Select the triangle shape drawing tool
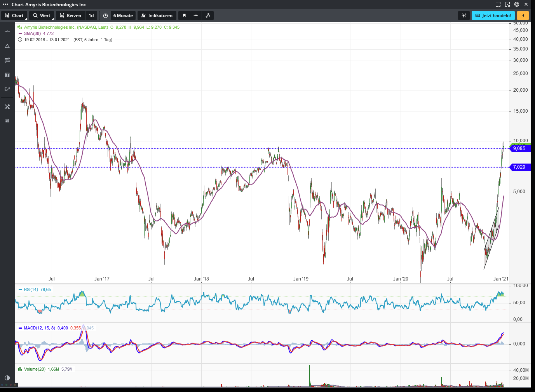Screen dimensions: 535x392 (7, 46)
